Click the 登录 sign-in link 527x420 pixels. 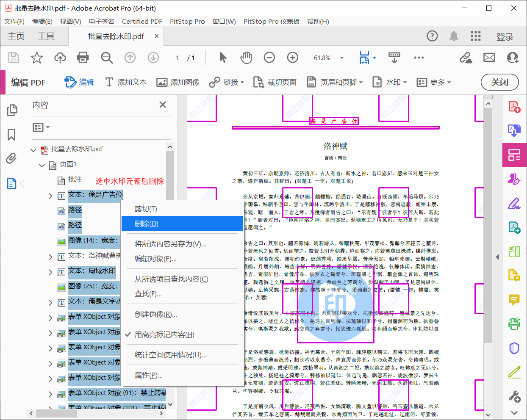tap(505, 37)
